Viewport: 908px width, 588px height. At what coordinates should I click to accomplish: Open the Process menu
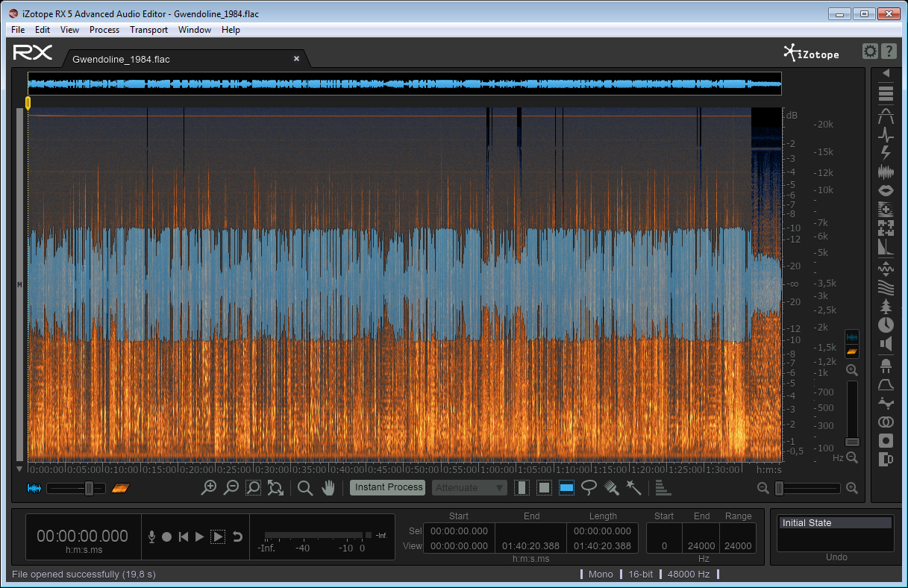(x=104, y=30)
